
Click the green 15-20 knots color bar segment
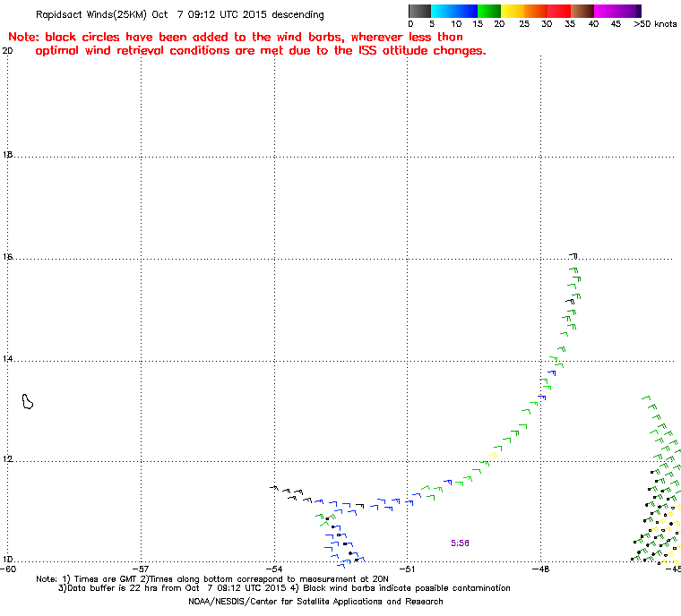coord(489,11)
